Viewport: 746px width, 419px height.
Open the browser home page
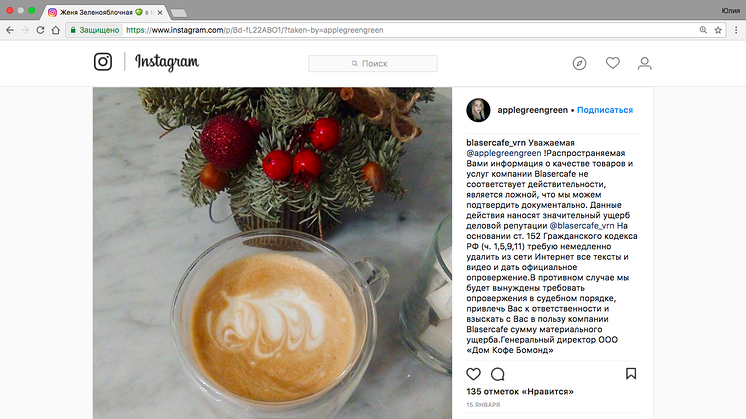click(x=56, y=30)
